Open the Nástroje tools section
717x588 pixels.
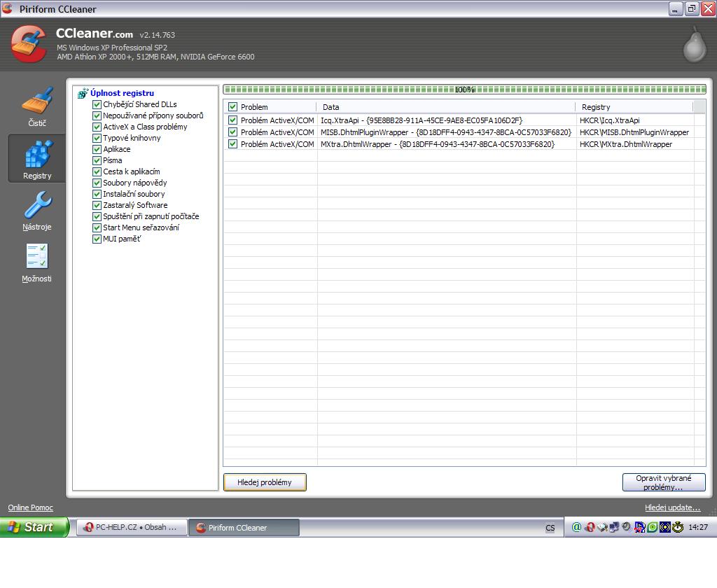point(37,211)
